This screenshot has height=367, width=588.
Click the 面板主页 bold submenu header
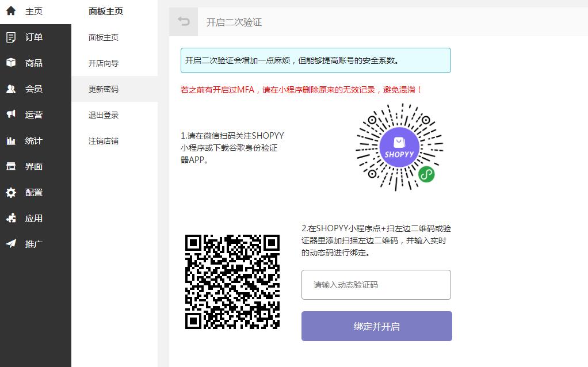106,12
